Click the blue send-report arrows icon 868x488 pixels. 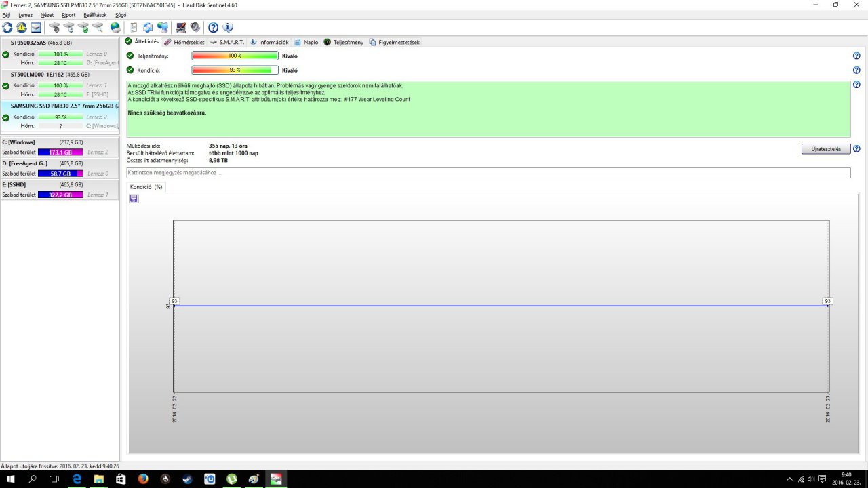(x=148, y=27)
